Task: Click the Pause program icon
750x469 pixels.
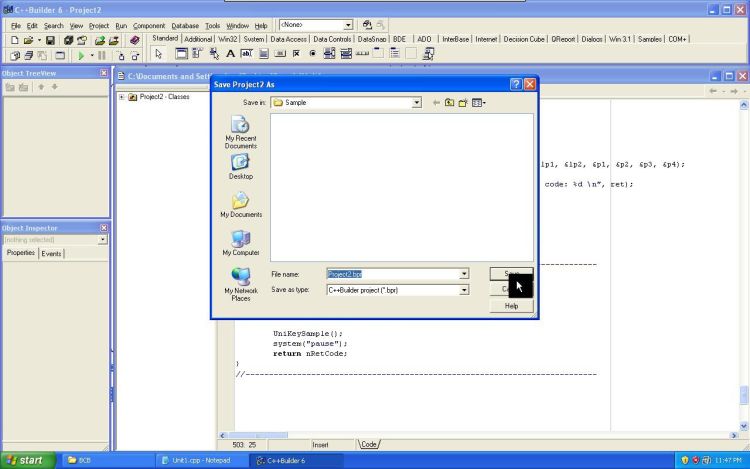Action: (102, 55)
